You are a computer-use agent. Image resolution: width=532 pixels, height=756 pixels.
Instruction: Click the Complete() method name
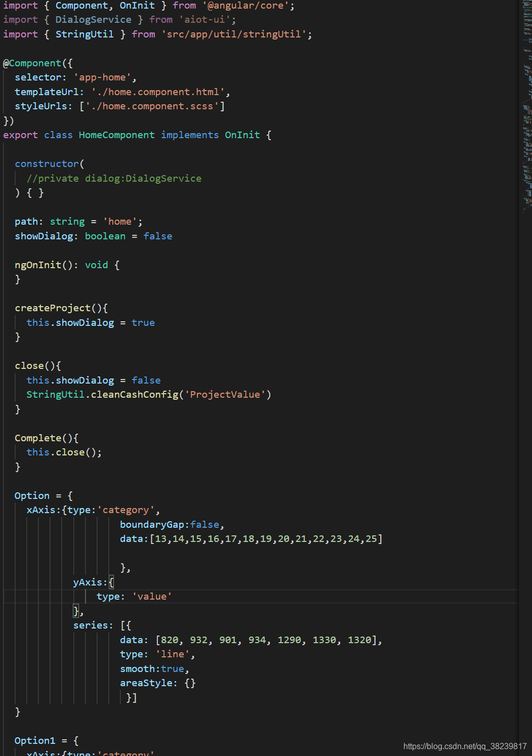pos(38,438)
